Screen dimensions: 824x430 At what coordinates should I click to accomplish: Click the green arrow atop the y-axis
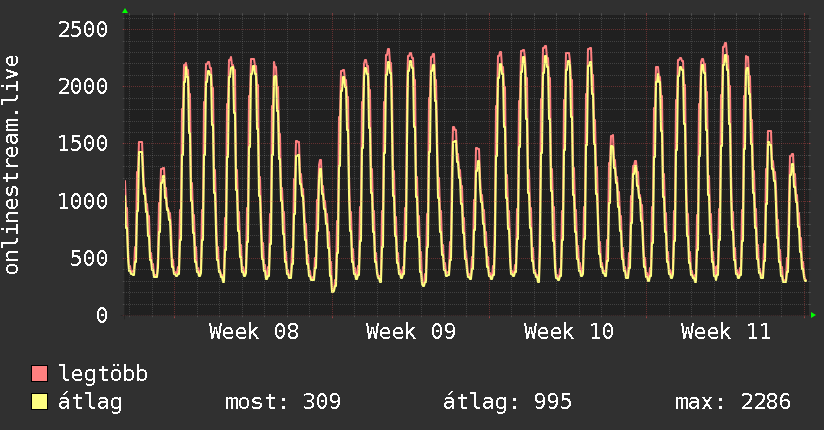tap(125, 11)
